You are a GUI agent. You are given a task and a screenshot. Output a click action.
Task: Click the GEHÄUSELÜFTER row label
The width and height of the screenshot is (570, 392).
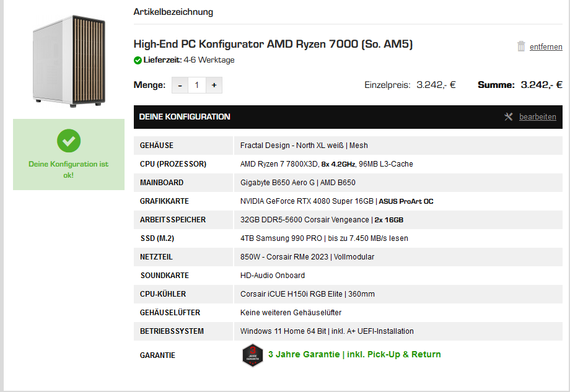pos(170,312)
